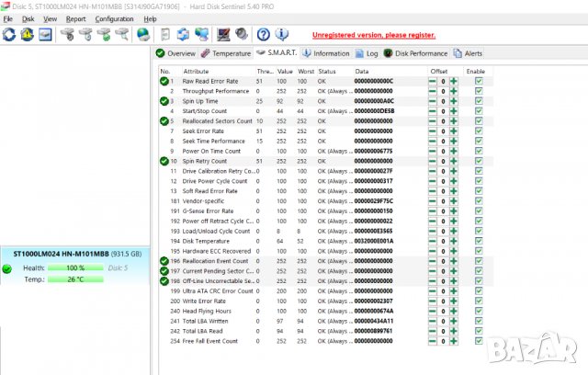Click the refresh disk status toolbar icon

click(8, 35)
